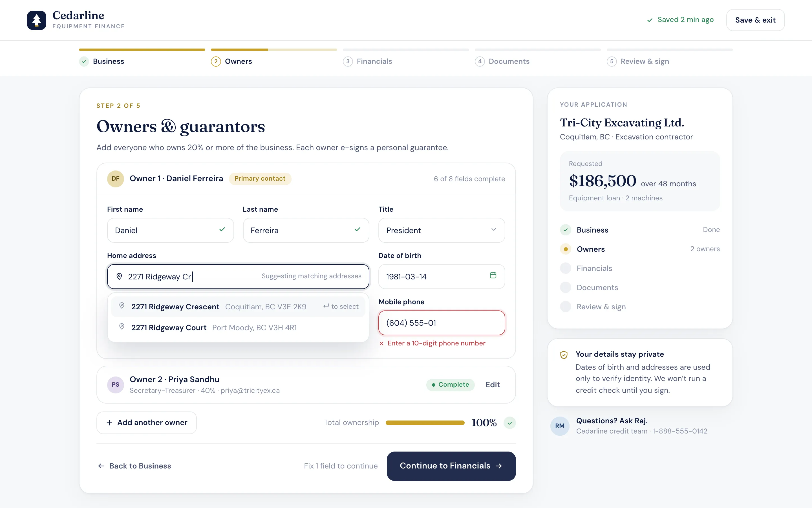
Task: Click the pin icon of the Ridgeway Court suggestion
Action: pyautogui.click(x=122, y=327)
